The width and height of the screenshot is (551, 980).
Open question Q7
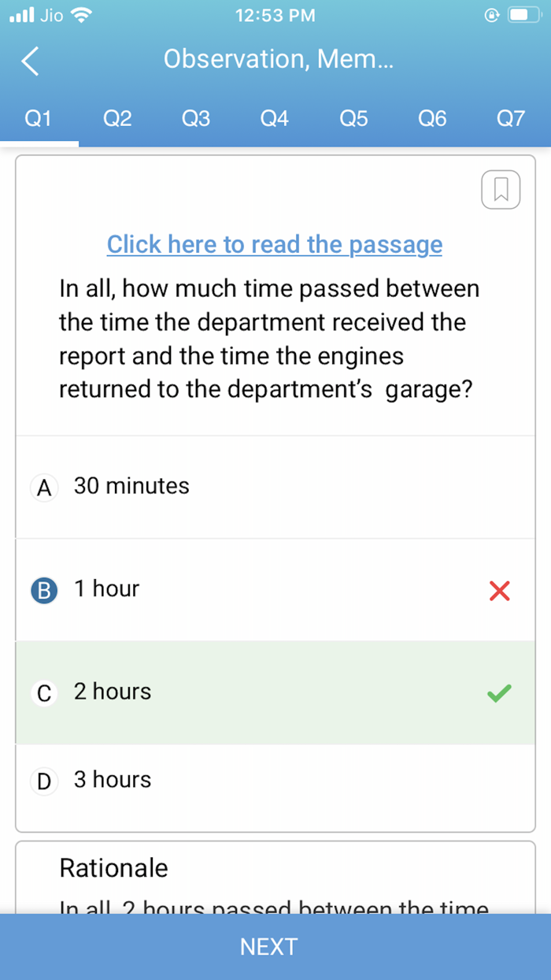511,118
